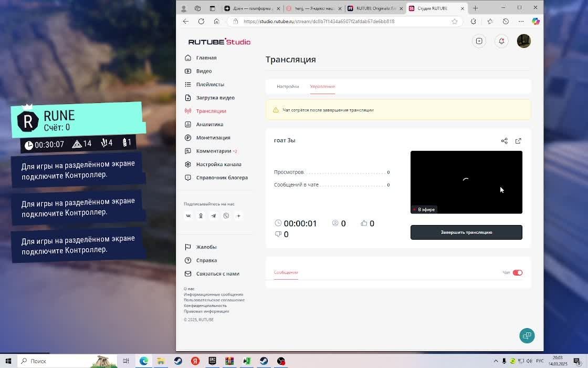Screen dimensions: 588x368
Task: Add page to favorites star
Action: click(x=455, y=22)
